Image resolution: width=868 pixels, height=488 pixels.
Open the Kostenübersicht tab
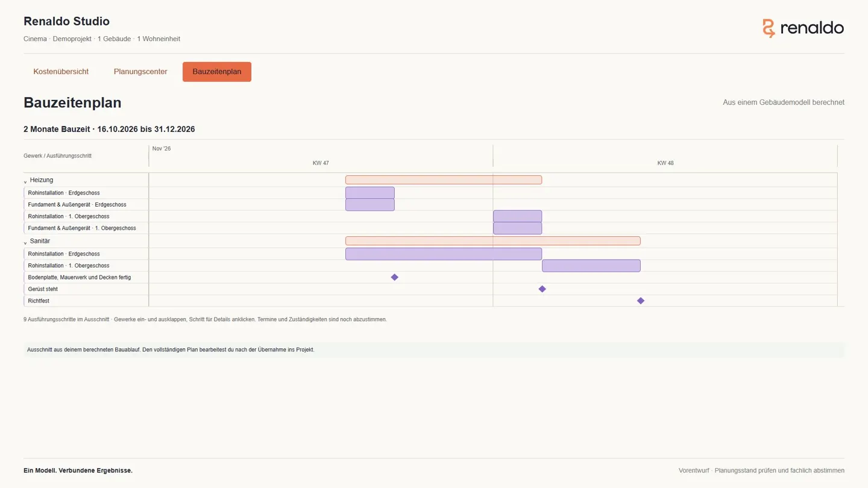click(61, 72)
